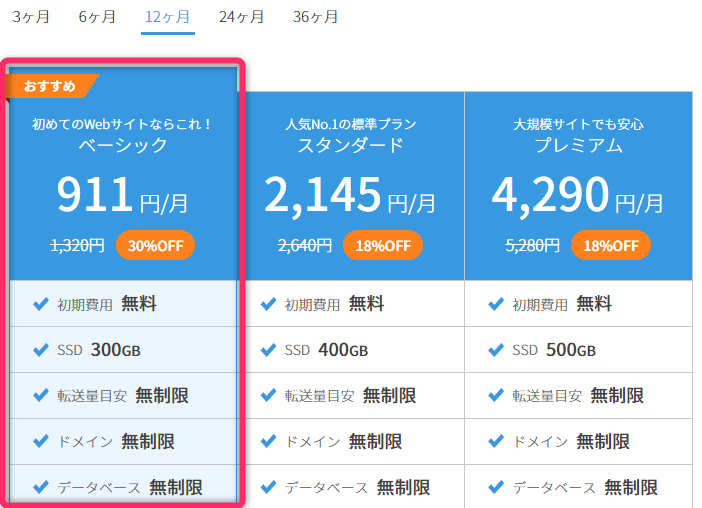Click the checkmark beside ベーシック 転送量目安
This screenshot has height=508, width=702.
pyautogui.click(x=41, y=395)
